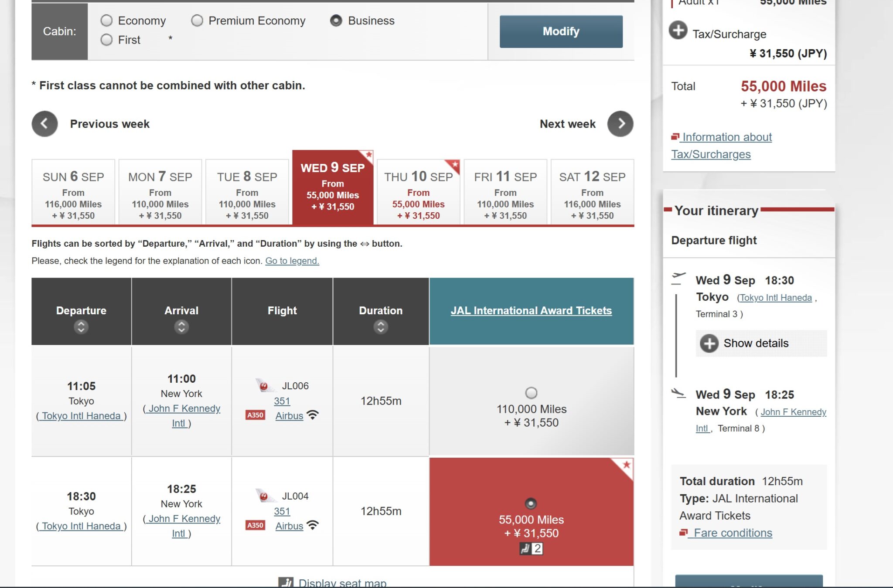Click the Next week label
This screenshot has width=893, height=588.
[567, 124]
